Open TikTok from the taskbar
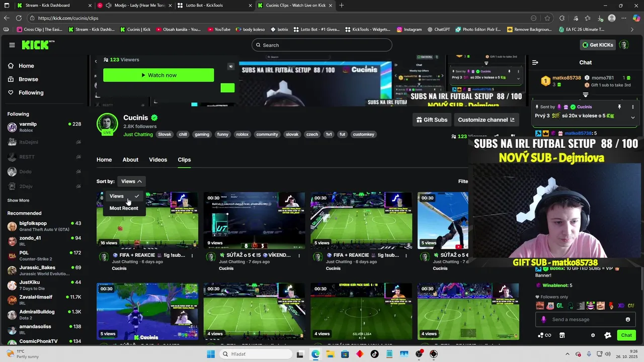 pos(374,354)
